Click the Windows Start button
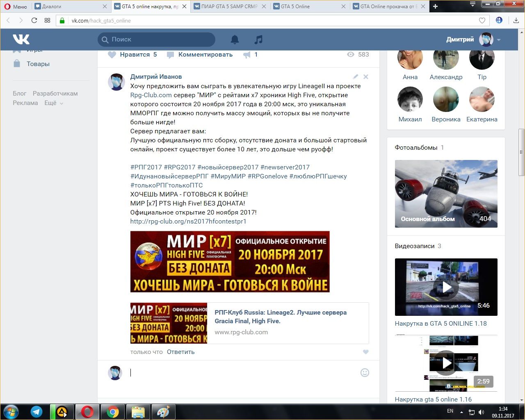Viewport: 525px width, 420px height. tap(11, 411)
